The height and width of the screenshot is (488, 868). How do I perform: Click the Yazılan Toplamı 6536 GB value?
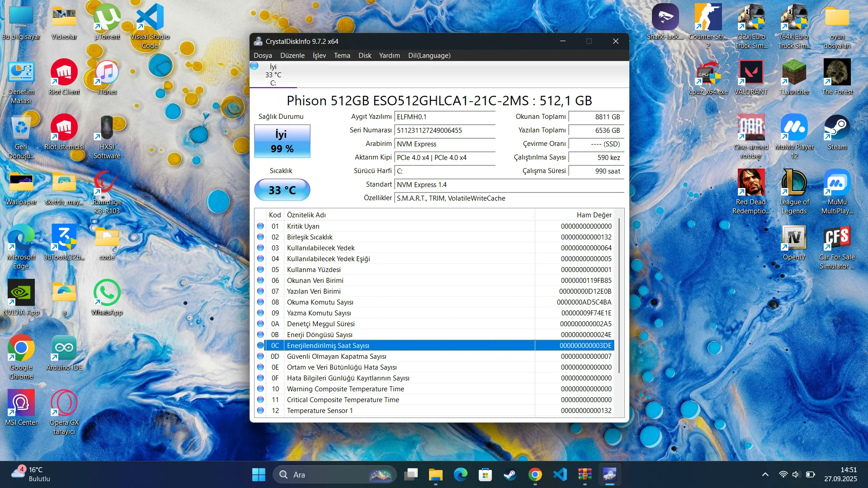tap(596, 131)
